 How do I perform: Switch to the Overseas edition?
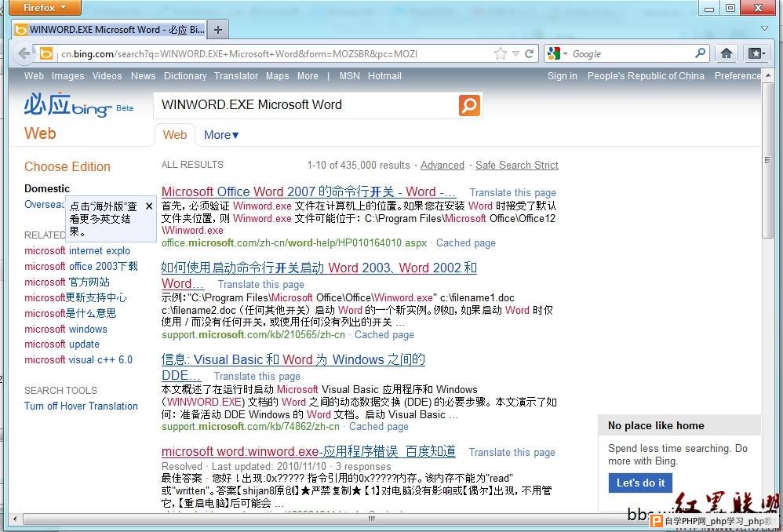pos(43,205)
